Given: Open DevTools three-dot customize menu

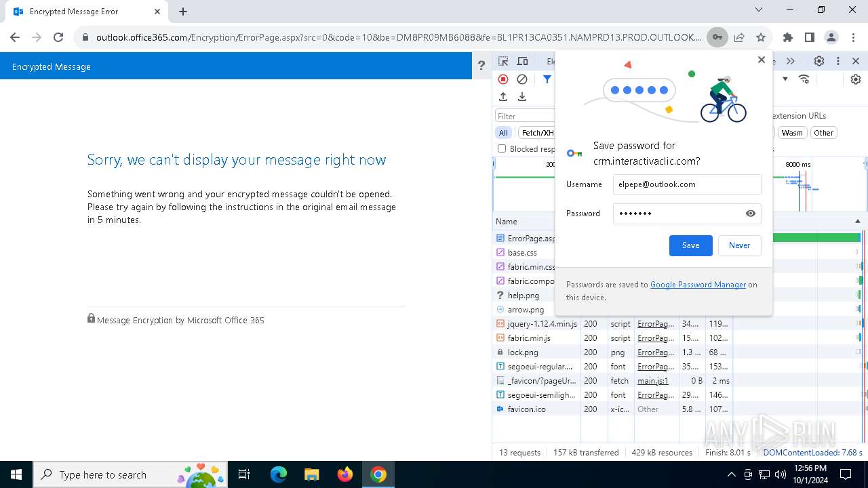Looking at the screenshot, I should [x=838, y=61].
